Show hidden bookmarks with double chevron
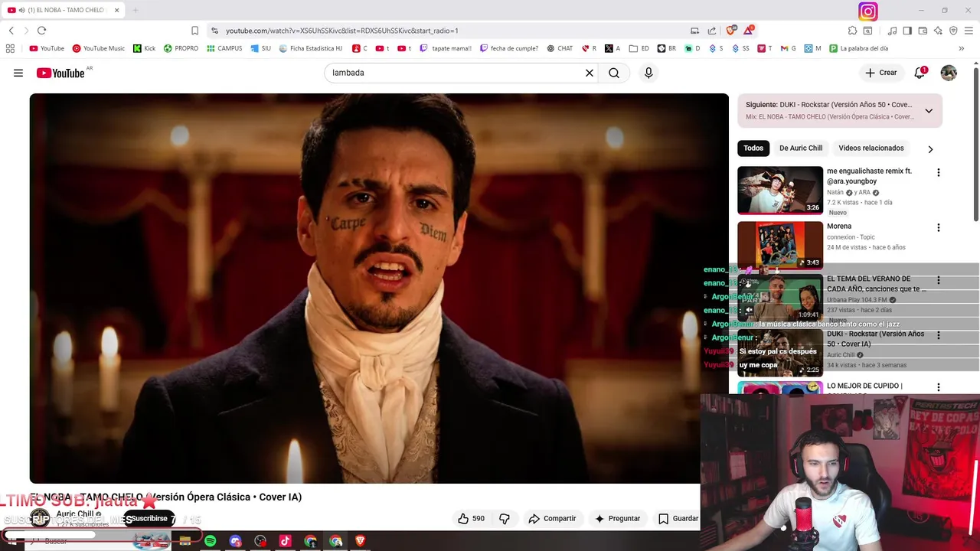This screenshot has width=980, height=551. tap(961, 48)
